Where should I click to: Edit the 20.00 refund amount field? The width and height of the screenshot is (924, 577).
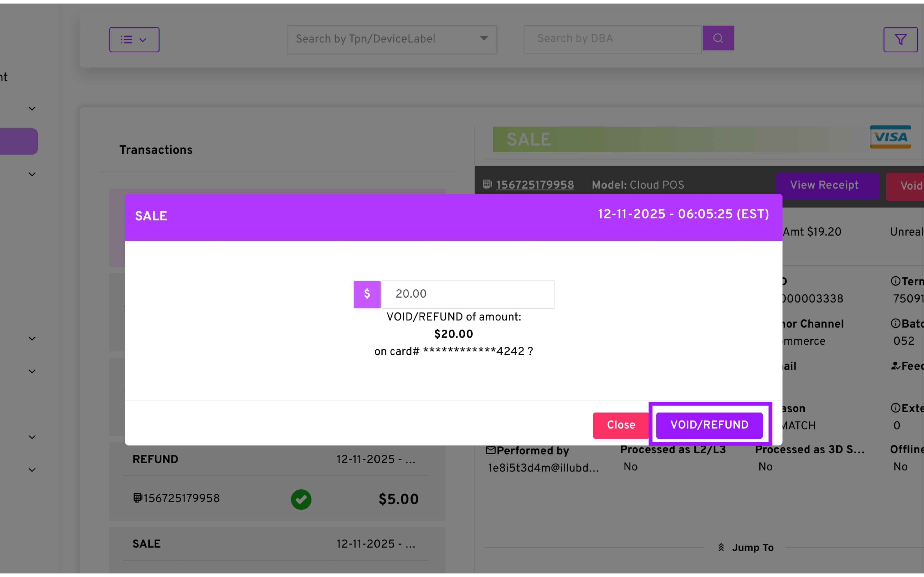pyautogui.click(x=468, y=294)
